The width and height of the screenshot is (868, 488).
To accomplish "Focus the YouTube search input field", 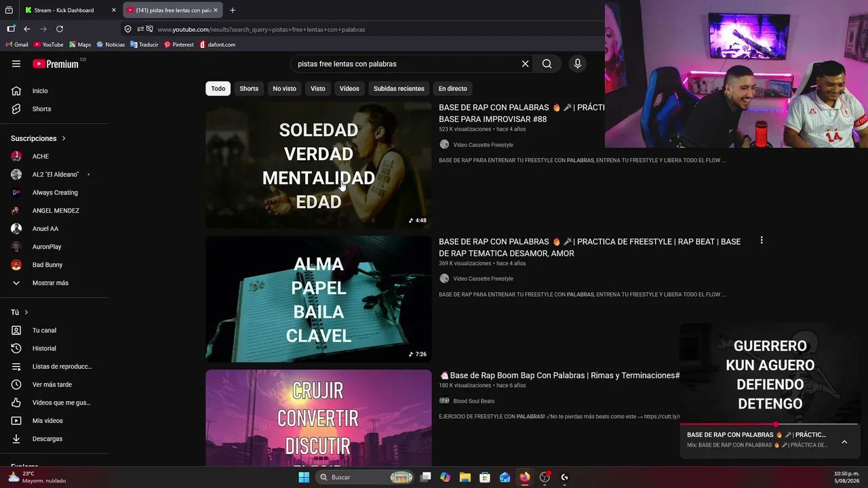I will pyautogui.click(x=406, y=64).
